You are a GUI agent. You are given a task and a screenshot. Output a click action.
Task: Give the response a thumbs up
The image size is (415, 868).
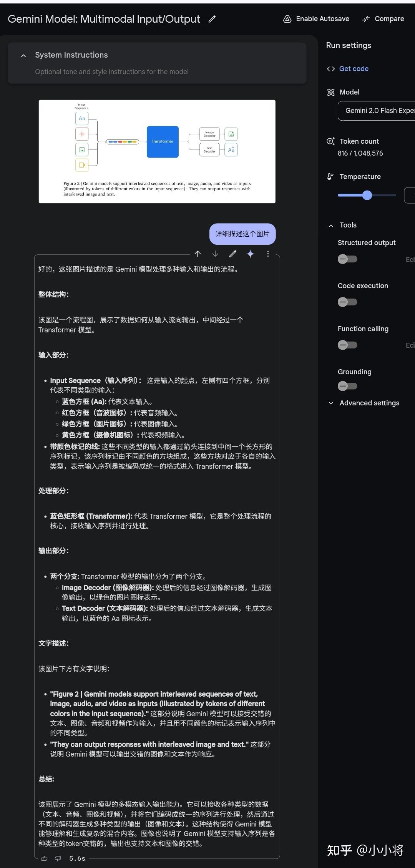point(45,858)
